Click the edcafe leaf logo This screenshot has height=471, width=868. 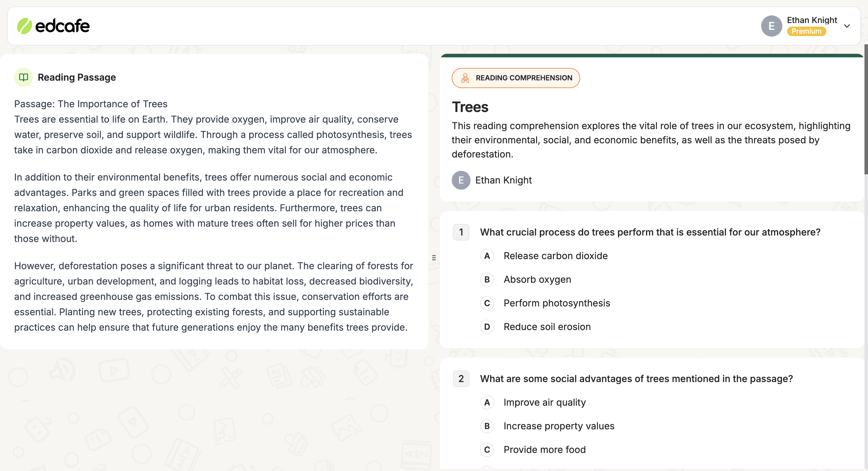(x=25, y=26)
